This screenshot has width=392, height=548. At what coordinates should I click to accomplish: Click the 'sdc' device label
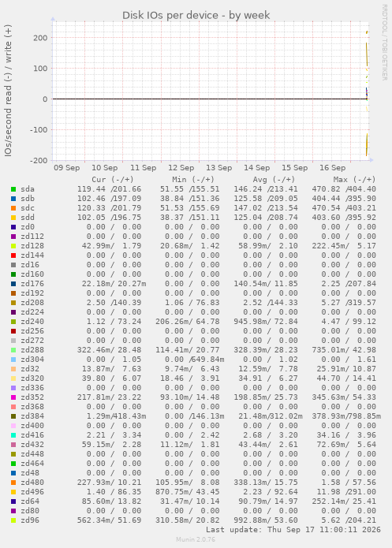tap(28, 208)
